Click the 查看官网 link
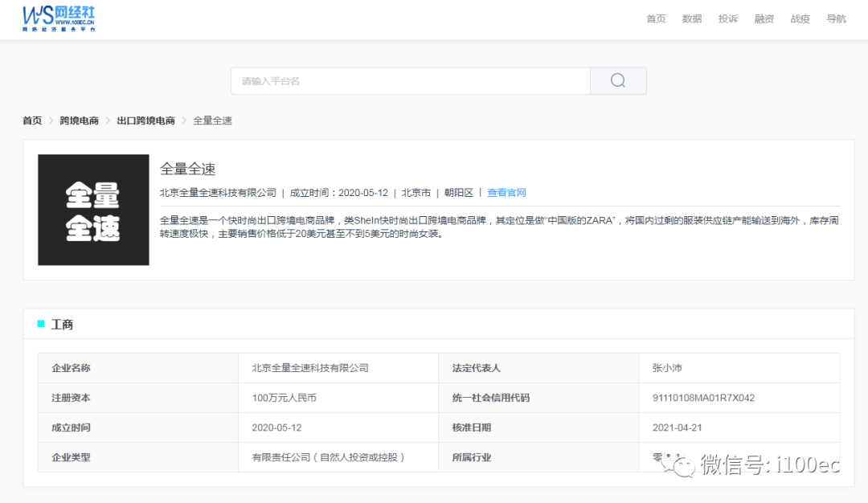Screen dimensions: 868x503 506,192
